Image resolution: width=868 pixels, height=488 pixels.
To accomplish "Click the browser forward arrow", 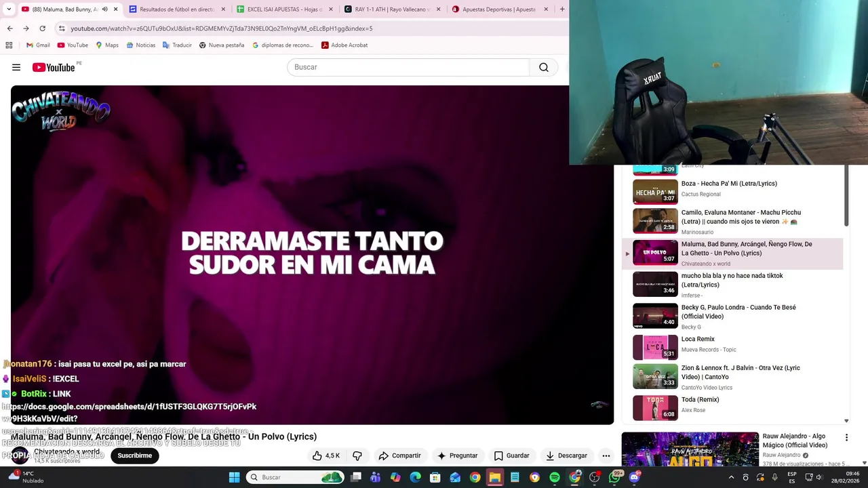I will (26, 28).
